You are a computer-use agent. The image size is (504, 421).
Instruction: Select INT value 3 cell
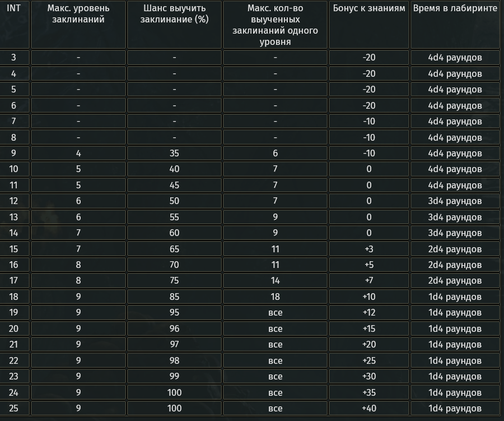point(13,57)
